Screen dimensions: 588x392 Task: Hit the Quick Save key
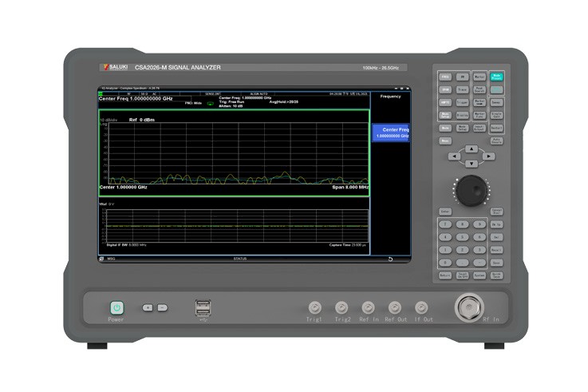pos(497,275)
